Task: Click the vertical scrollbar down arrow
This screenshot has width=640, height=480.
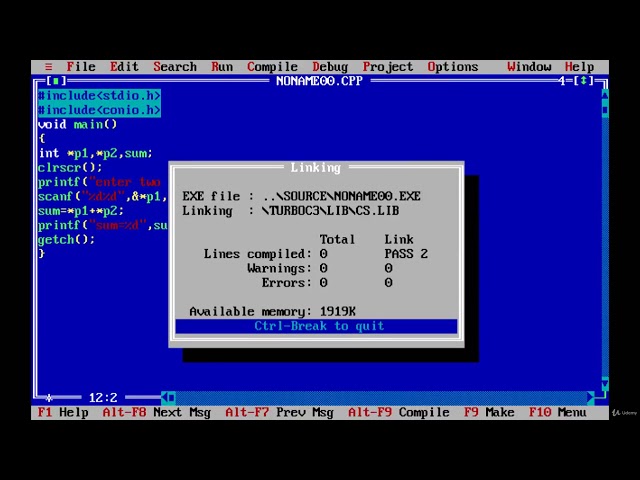Action: pos(604,383)
